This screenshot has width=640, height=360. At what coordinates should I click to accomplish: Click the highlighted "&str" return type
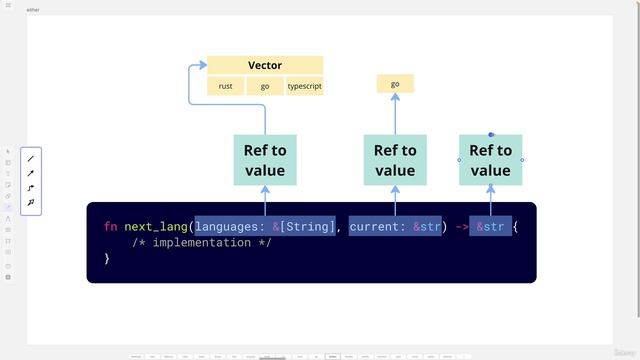click(490, 226)
